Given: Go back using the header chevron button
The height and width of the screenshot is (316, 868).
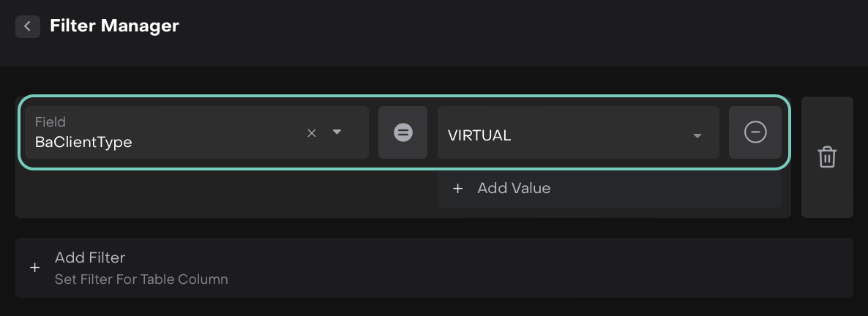Looking at the screenshot, I should pos(27,26).
